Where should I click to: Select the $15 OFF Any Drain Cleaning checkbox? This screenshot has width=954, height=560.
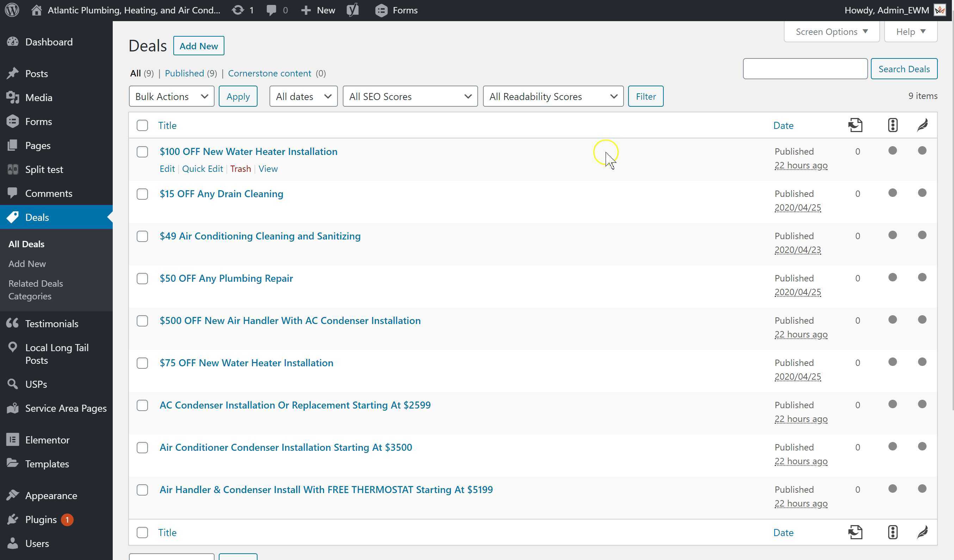click(x=142, y=194)
